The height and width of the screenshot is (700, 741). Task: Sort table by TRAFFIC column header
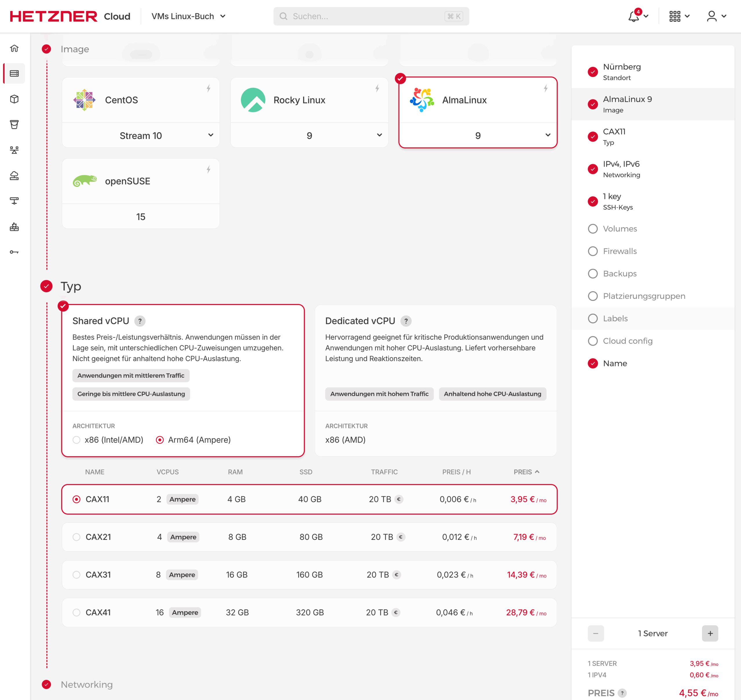(384, 472)
